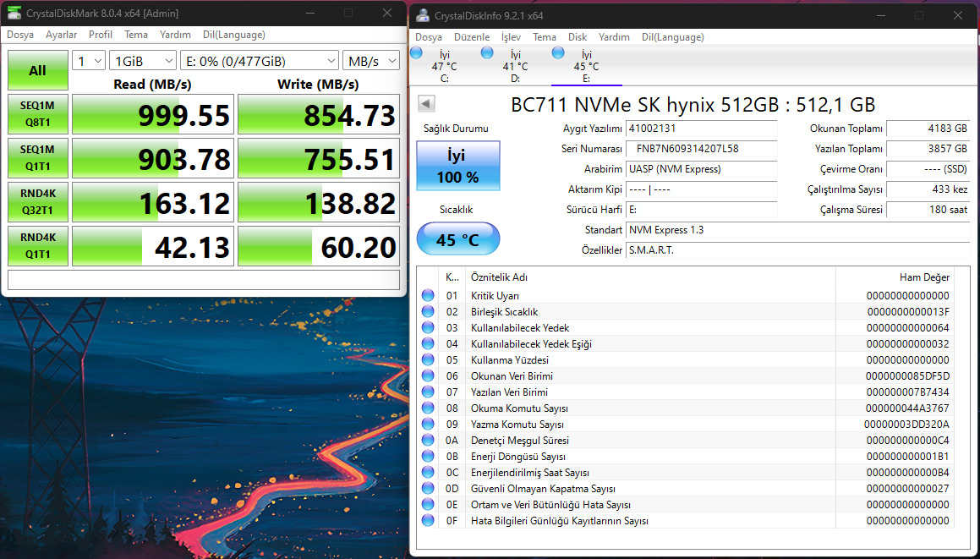
Task: Click status orb for Kullanma Yüzdesi row
Action: tap(428, 360)
